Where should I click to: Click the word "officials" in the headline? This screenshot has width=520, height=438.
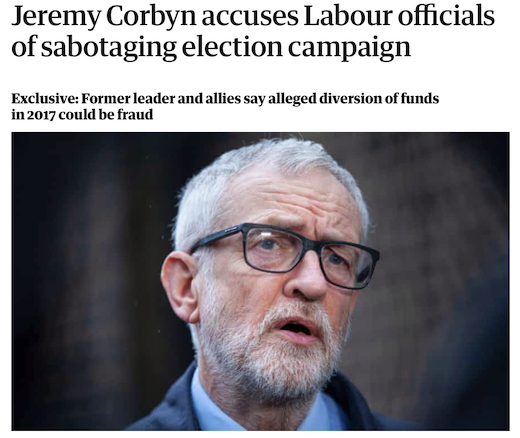click(x=446, y=16)
